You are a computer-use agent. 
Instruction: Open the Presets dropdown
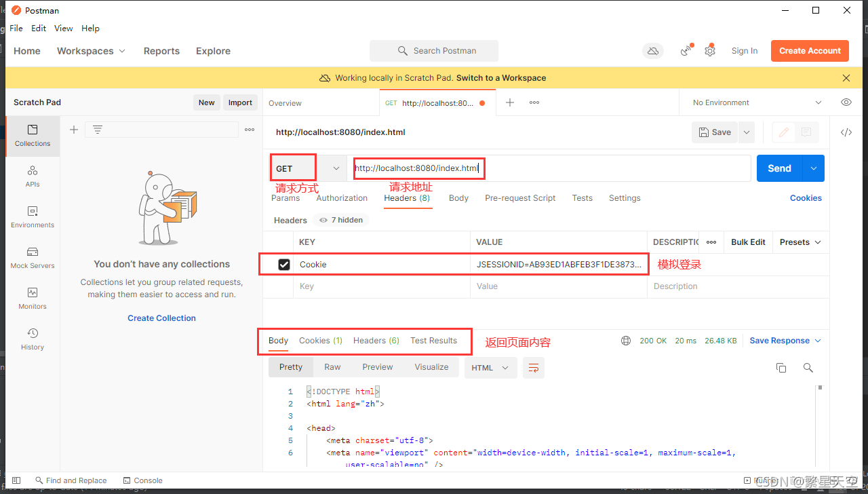(800, 242)
